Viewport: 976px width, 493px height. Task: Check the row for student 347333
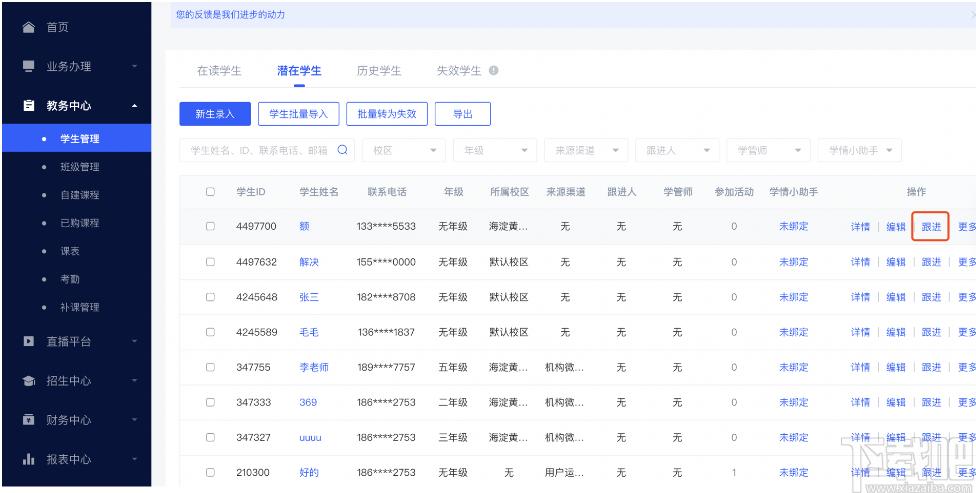pos(210,402)
